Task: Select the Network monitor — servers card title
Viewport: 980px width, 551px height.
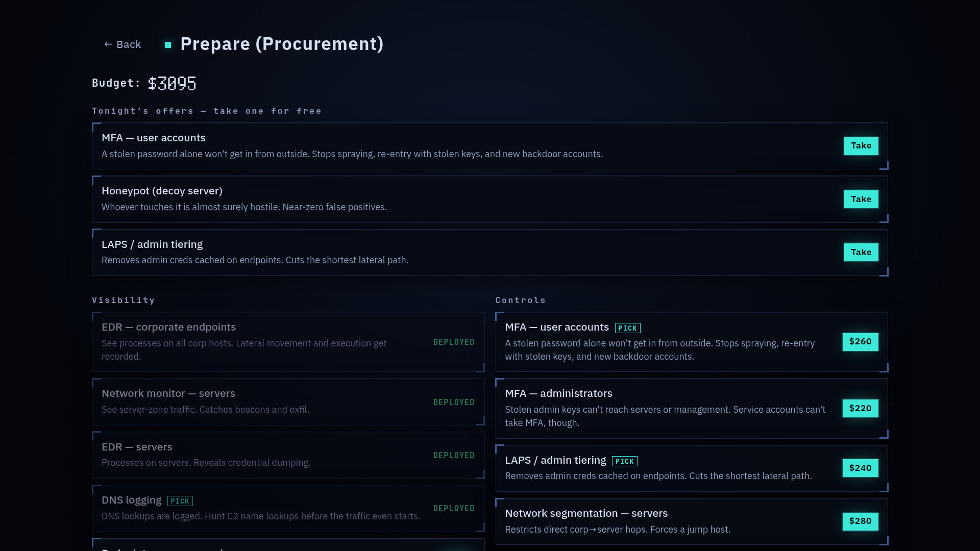Action: coord(168,393)
